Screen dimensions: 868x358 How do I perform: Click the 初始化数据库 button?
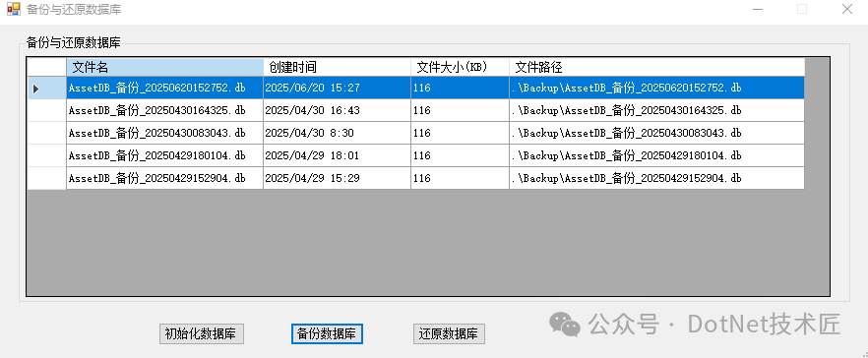201,334
